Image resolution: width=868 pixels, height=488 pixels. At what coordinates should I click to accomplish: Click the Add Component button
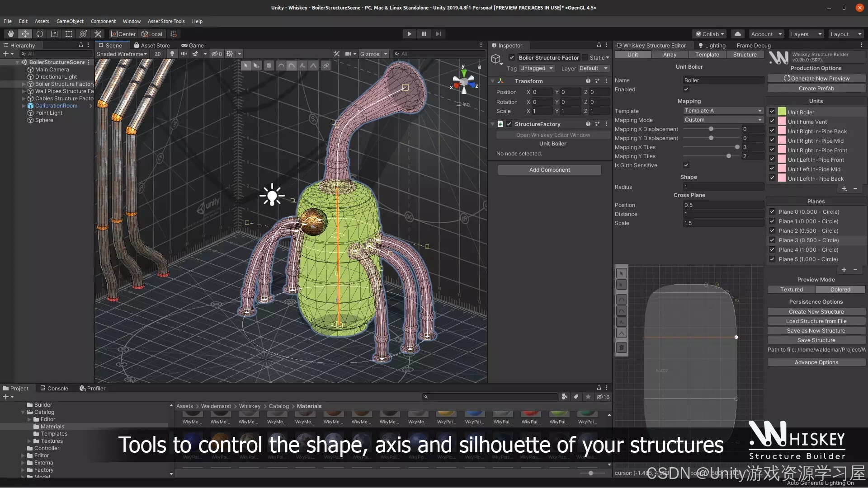click(549, 170)
